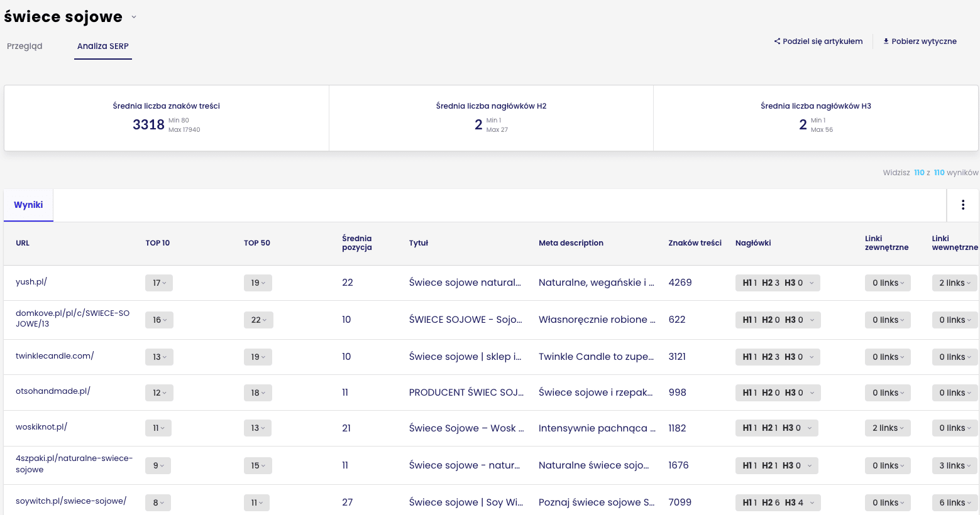Click the 'Znaków treści' column header
Viewport: 980px width, 515px height.
click(x=695, y=243)
